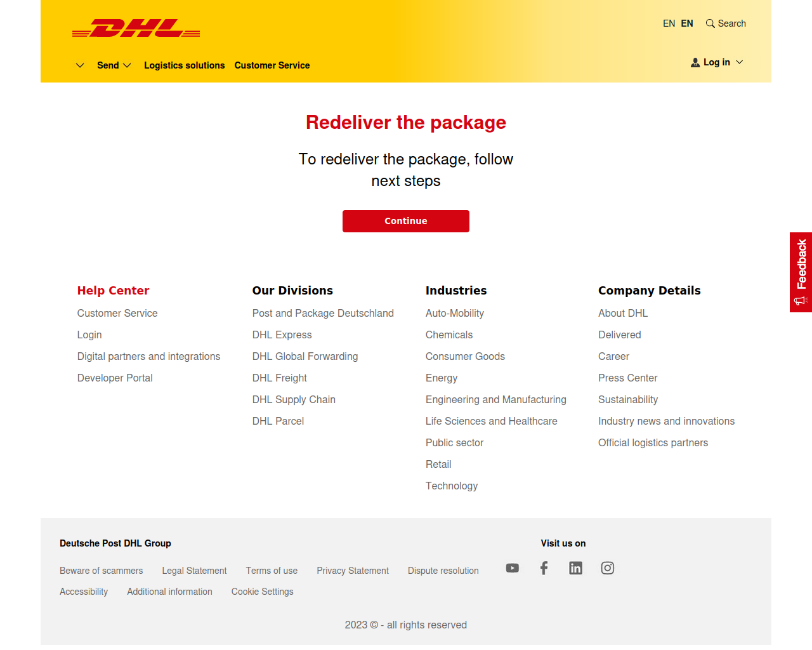Open the DHL Express link

pyautogui.click(x=282, y=335)
